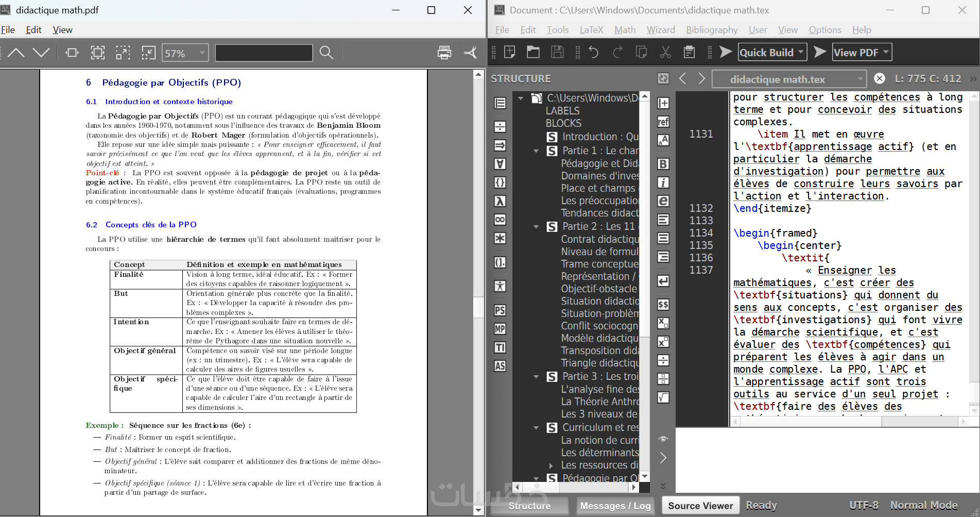Screen dimensions: 980x517
Task: Run View PDF with arrow icon
Action: [820, 52]
